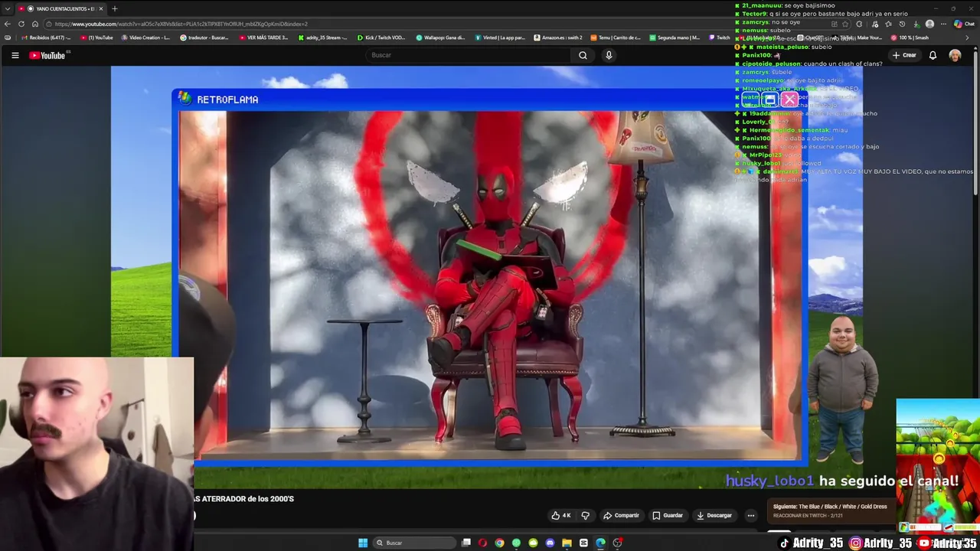Open the Vinted bookmark
This screenshot has height=551, width=980.
coord(500,37)
